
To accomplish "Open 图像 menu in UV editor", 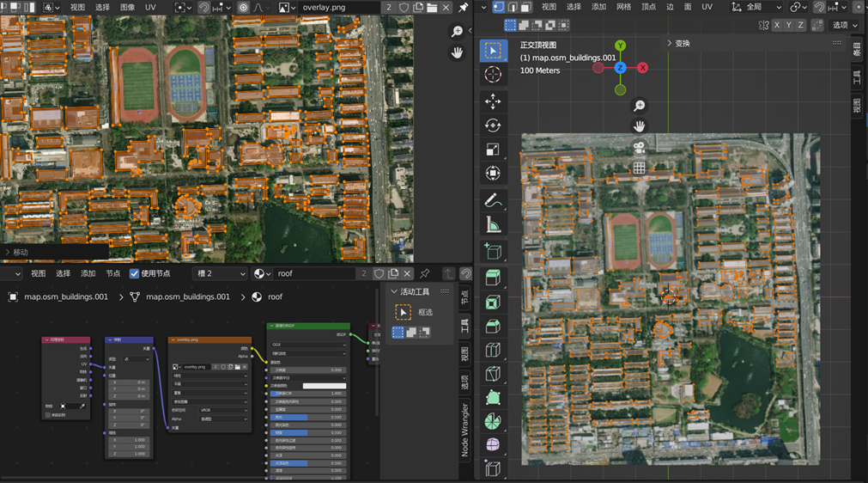I will (127, 7).
